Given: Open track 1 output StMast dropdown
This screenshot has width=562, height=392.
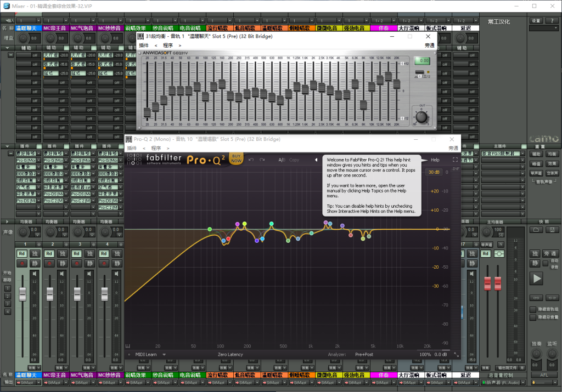Looking at the screenshot, I should pos(38,383).
